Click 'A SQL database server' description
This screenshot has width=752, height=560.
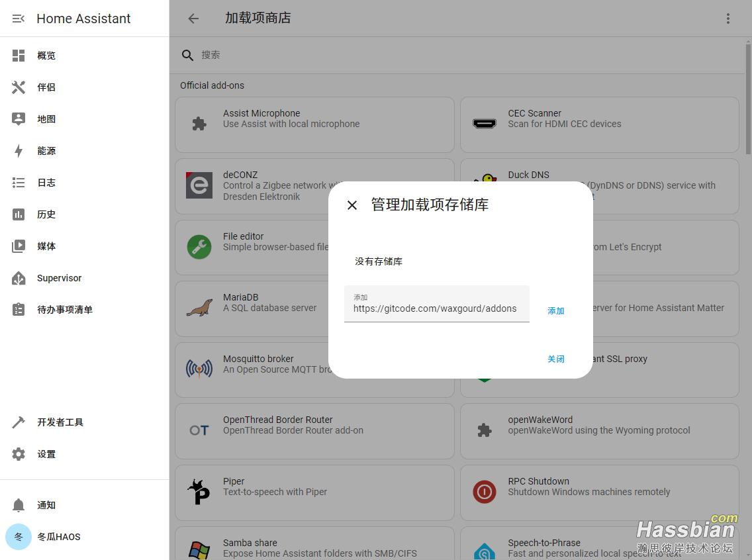269,308
